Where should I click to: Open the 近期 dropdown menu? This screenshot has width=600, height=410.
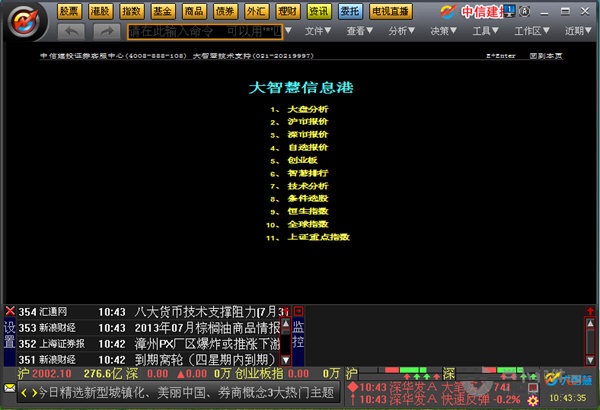point(578,31)
